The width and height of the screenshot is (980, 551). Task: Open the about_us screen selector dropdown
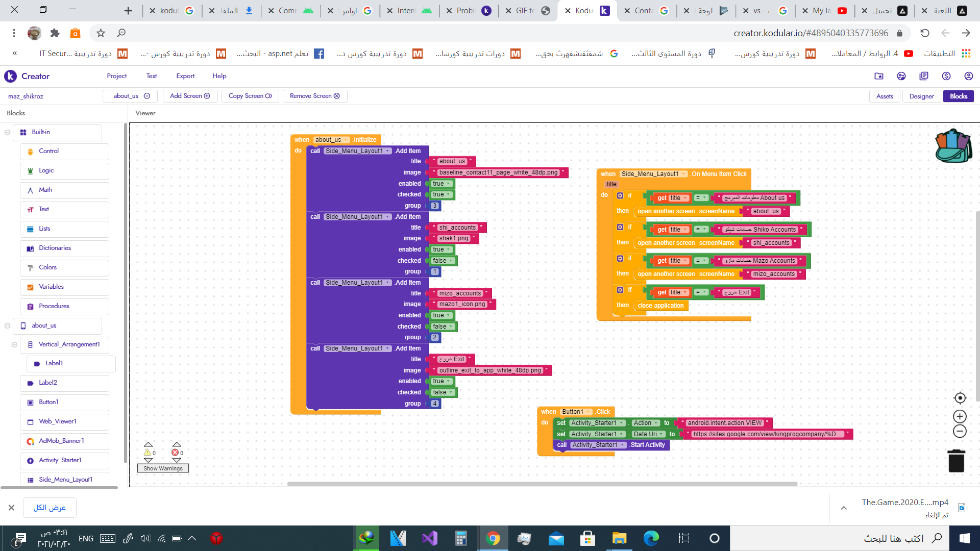point(132,96)
